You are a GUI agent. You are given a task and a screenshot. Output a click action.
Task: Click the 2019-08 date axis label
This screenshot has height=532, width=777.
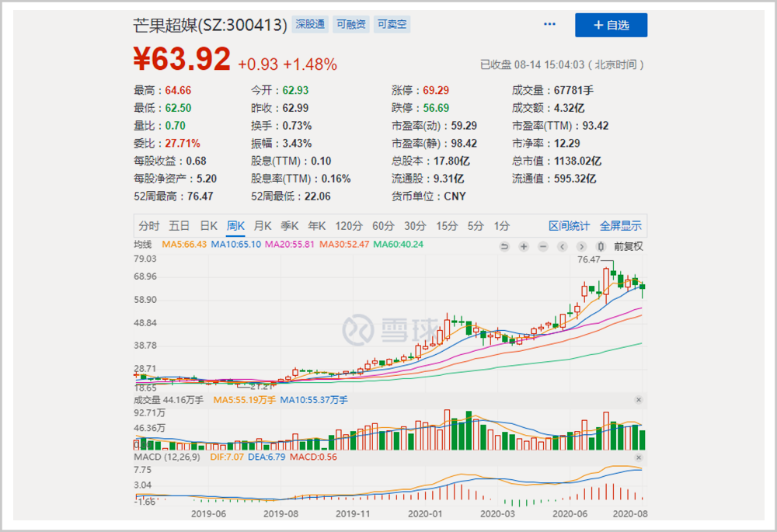[281, 513]
